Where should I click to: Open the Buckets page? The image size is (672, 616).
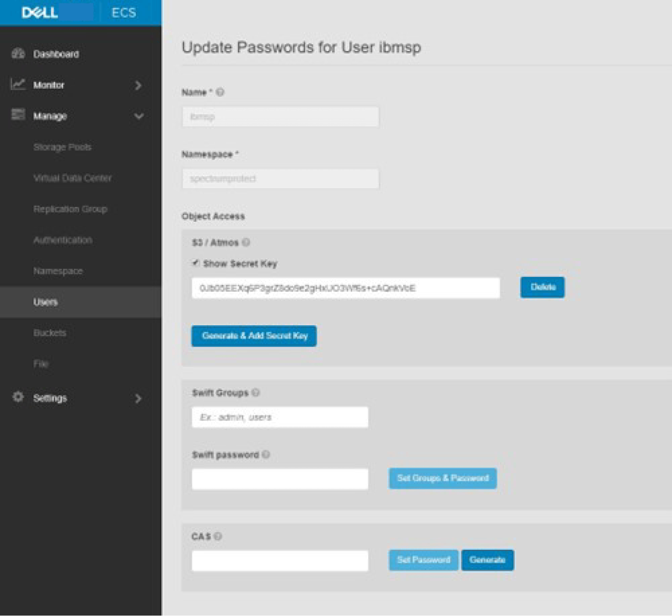click(x=49, y=333)
